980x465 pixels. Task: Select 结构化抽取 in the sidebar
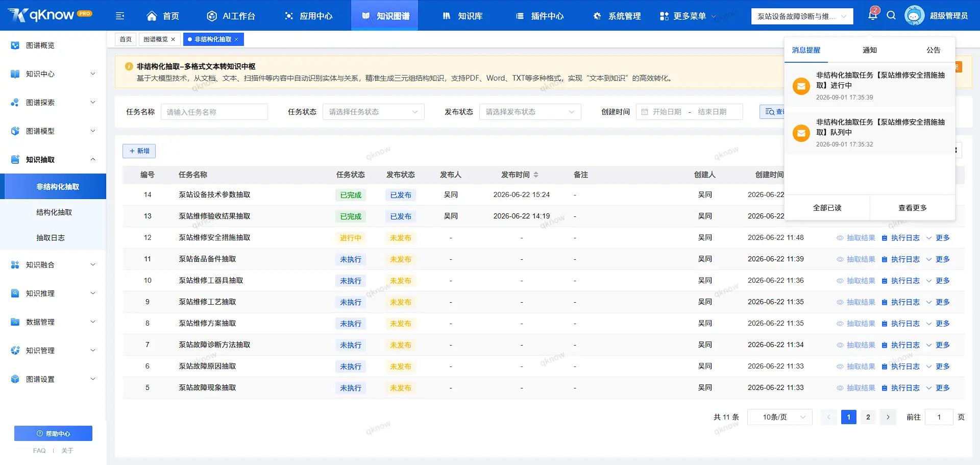tap(54, 212)
